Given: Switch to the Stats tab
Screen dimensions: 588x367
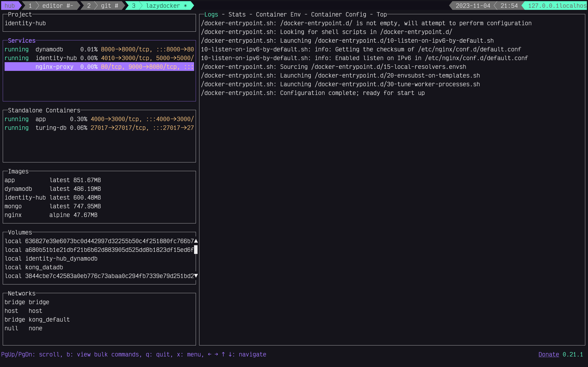Looking at the screenshot, I should coord(237,14).
